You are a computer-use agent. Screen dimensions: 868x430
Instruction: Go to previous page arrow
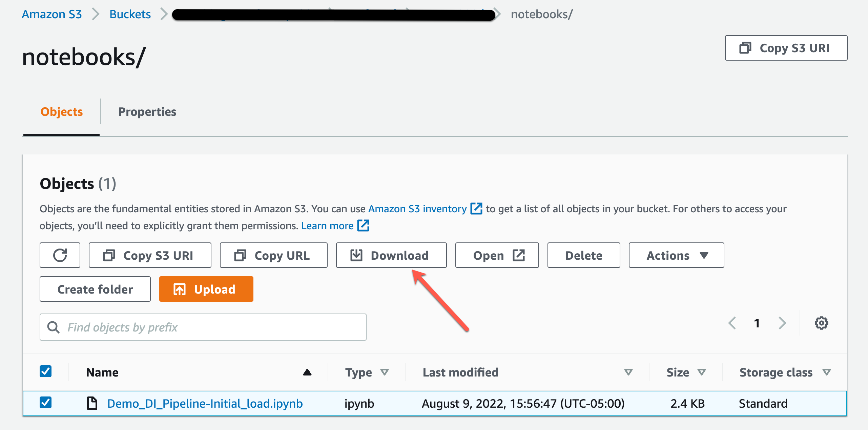pyautogui.click(x=732, y=323)
